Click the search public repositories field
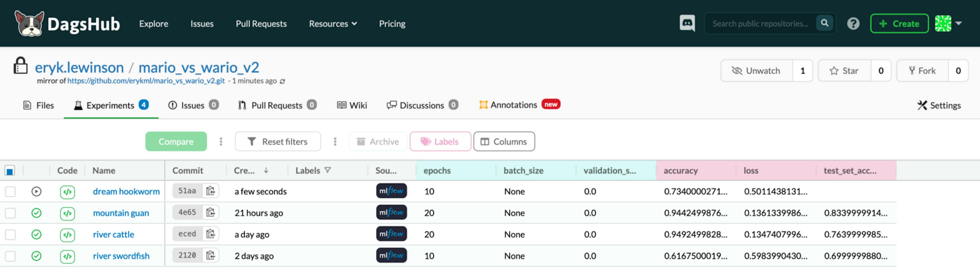Image resolution: width=980 pixels, height=277 pixels. pyautogui.click(x=760, y=23)
